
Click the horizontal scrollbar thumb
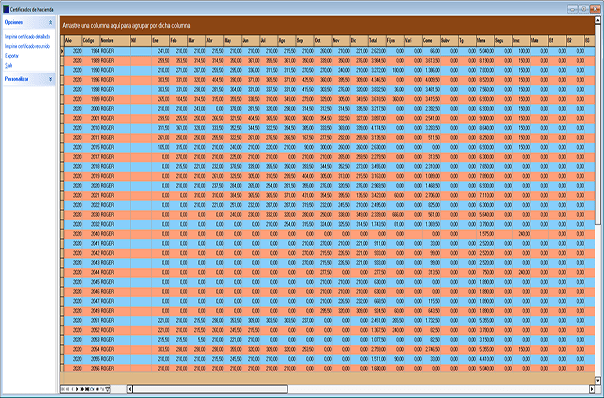tap(210, 389)
